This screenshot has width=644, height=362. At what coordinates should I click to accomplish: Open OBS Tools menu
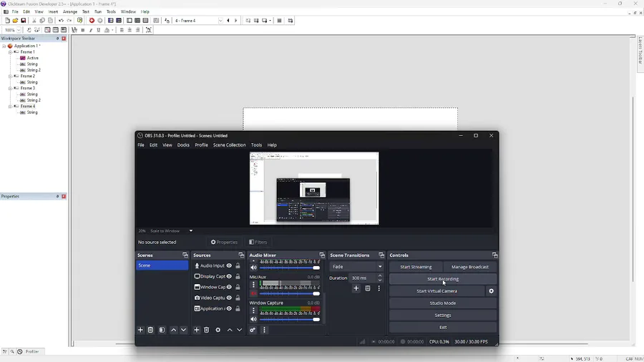point(256,145)
